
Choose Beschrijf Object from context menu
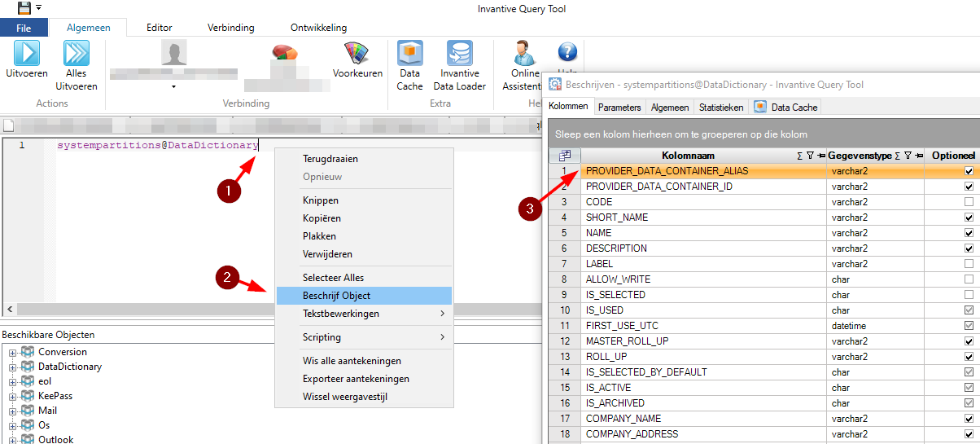(x=364, y=296)
